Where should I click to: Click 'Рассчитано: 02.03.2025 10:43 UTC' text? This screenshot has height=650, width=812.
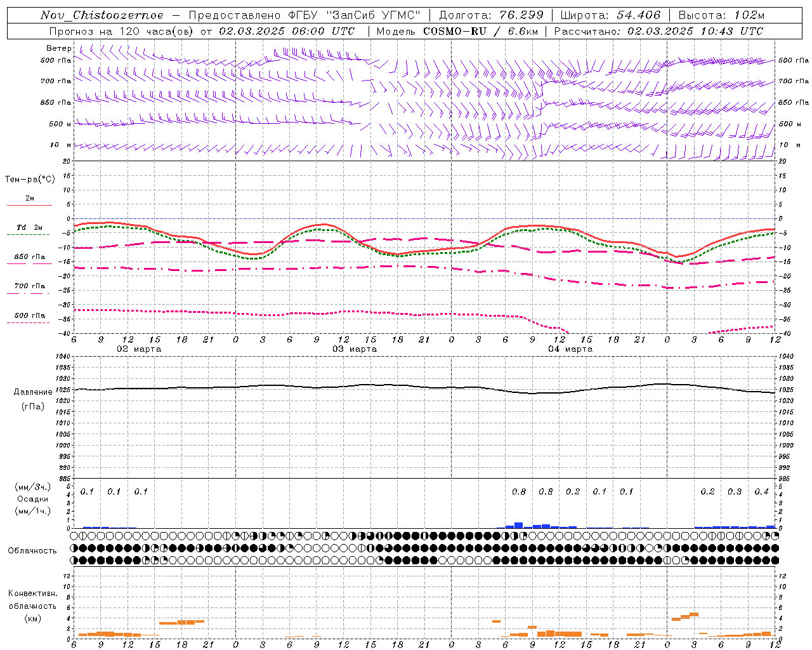point(658,31)
